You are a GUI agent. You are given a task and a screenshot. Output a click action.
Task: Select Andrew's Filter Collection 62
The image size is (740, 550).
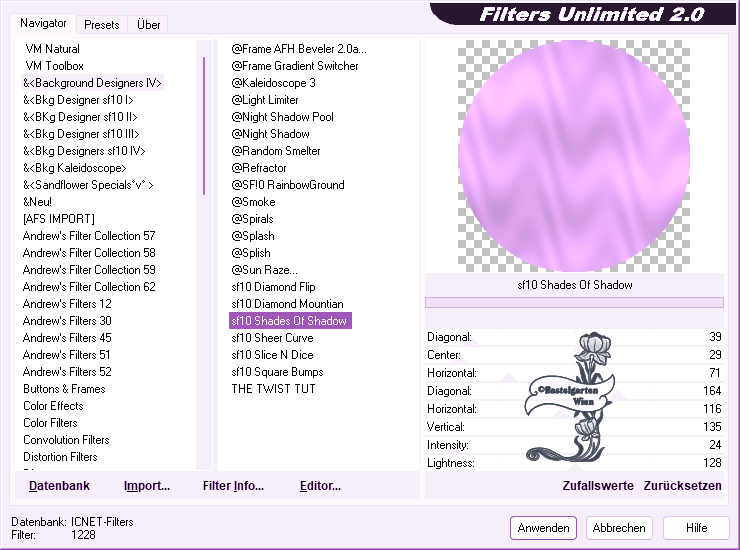tap(89, 287)
